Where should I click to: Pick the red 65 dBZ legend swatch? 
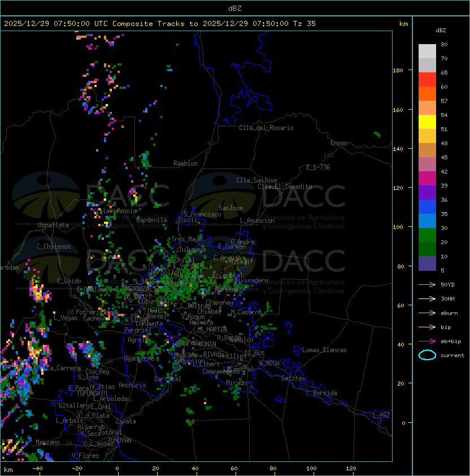click(427, 80)
